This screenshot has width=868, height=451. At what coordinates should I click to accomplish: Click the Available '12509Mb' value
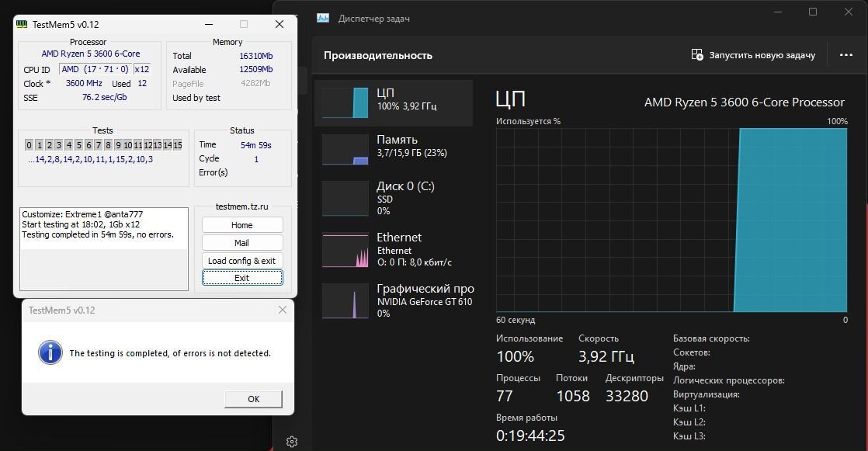(255, 69)
